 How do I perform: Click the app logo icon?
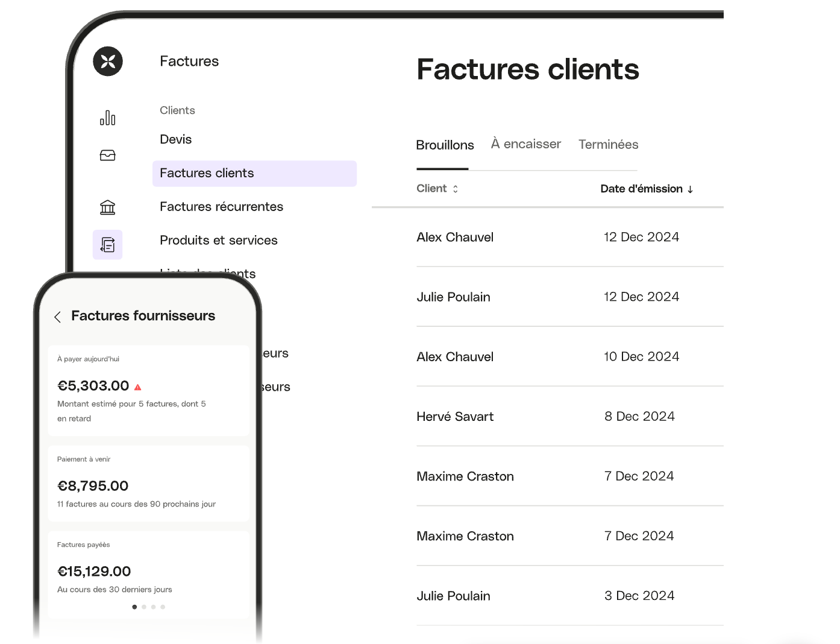click(108, 62)
